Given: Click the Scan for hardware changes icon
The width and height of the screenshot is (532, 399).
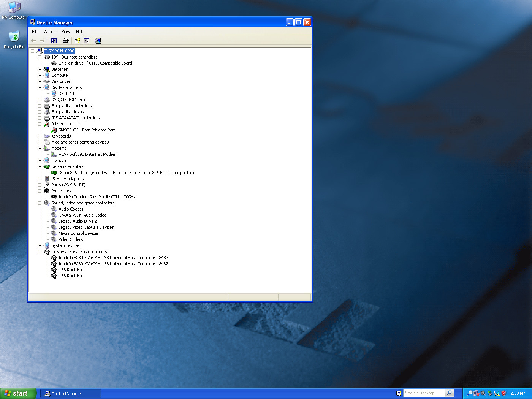Looking at the screenshot, I should tap(98, 41).
